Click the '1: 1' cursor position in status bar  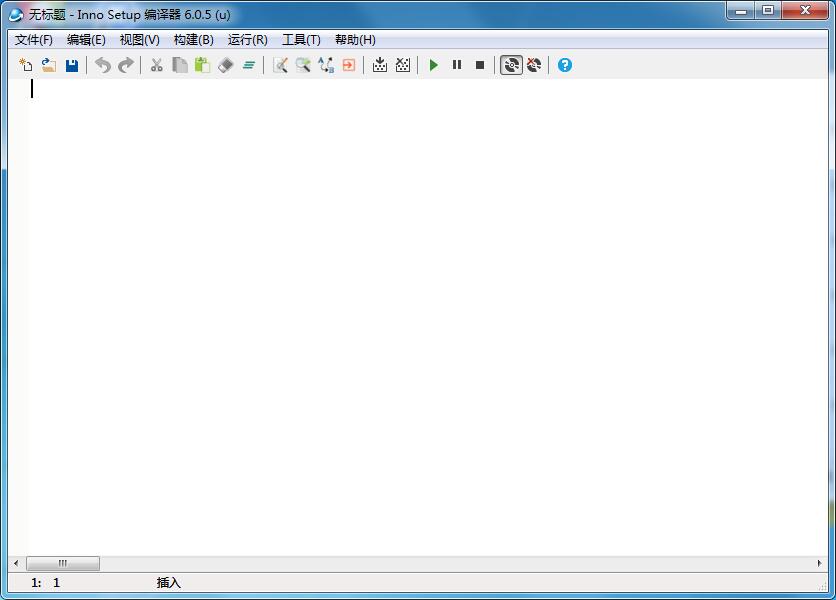coord(45,583)
